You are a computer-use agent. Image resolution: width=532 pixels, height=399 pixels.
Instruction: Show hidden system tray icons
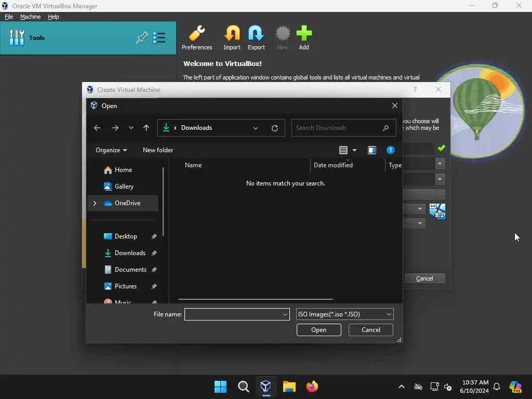coord(402,387)
